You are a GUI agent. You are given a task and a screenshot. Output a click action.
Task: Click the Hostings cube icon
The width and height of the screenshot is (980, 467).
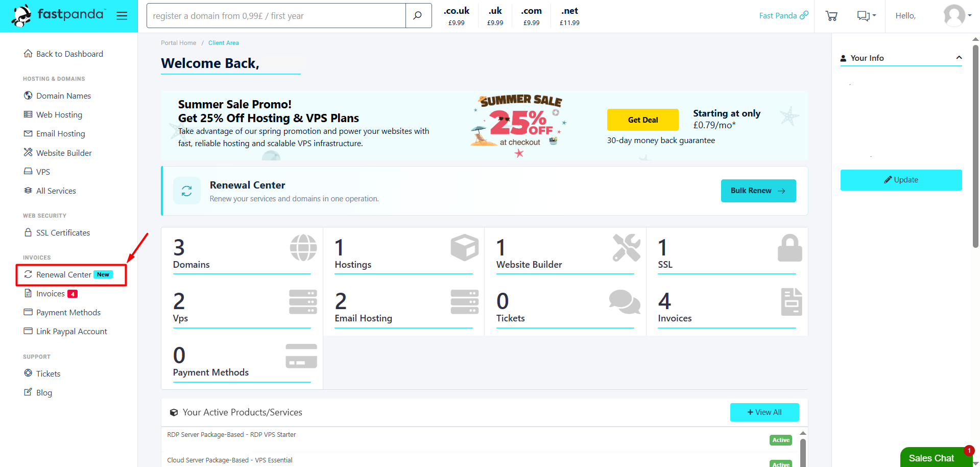coord(465,248)
